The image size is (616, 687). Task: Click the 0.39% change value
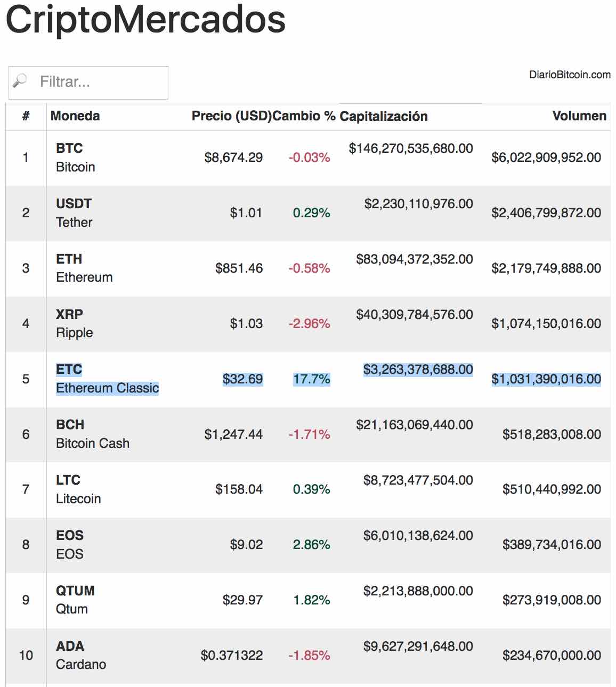tap(311, 489)
